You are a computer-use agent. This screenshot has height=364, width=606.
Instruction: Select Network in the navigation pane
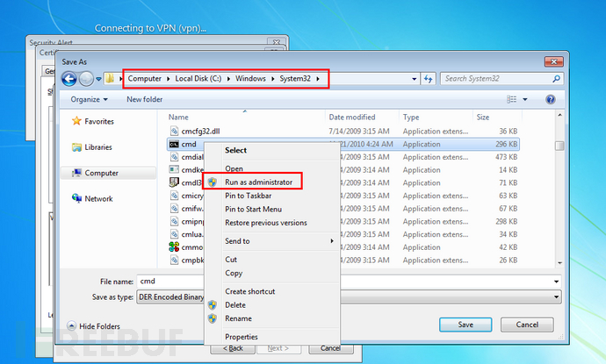point(97,199)
